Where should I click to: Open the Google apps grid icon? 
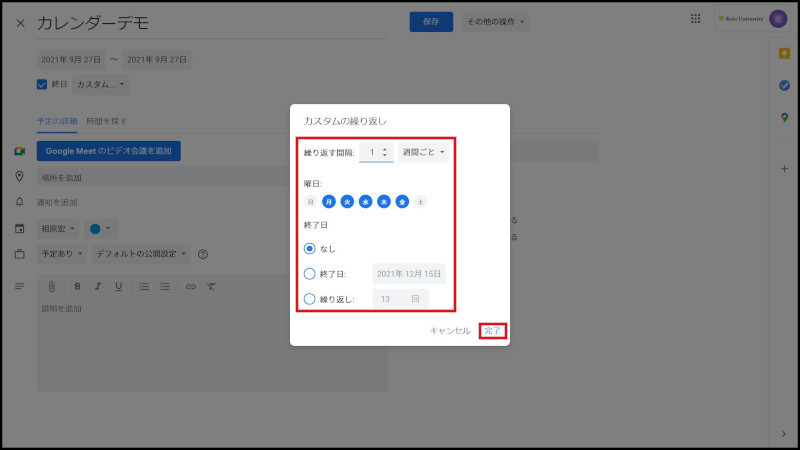pyautogui.click(x=695, y=19)
